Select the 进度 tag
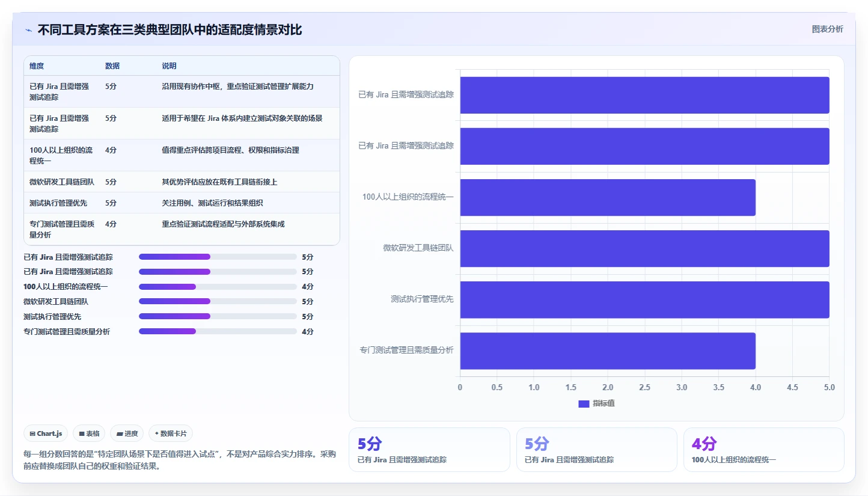Image resolution: width=868 pixels, height=496 pixels. [x=127, y=433]
